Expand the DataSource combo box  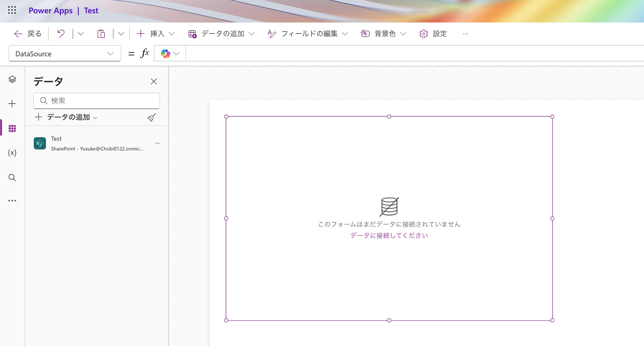[x=110, y=53]
